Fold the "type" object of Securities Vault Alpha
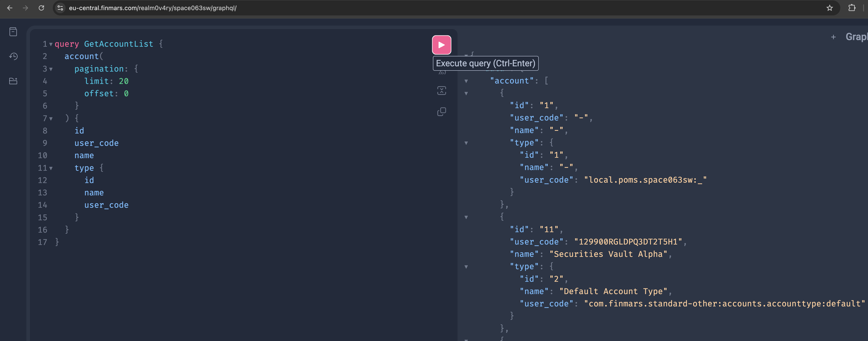Viewport: 868px width, 341px height. pyautogui.click(x=466, y=267)
